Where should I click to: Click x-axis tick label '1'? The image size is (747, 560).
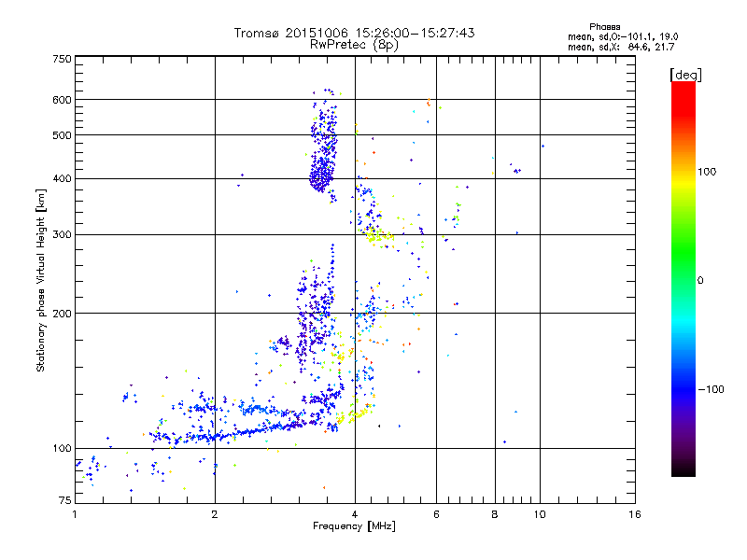pos(75,514)
